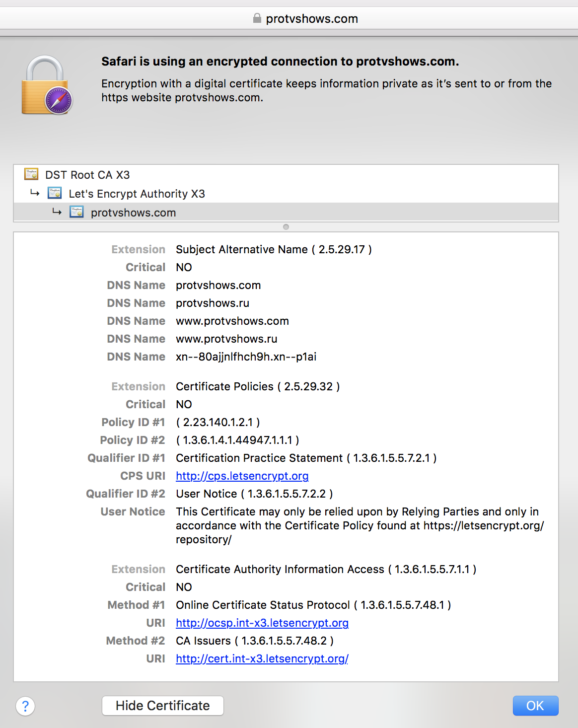Select Let's Encrypt Authority X3 row

coord(286,194)
